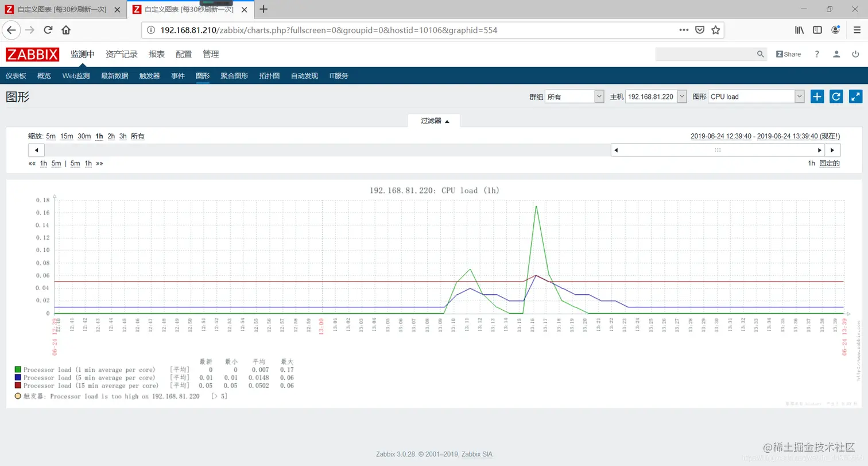Reload the page with browser refresh
The height and width of the screenshot is (466, 868).
48,30
